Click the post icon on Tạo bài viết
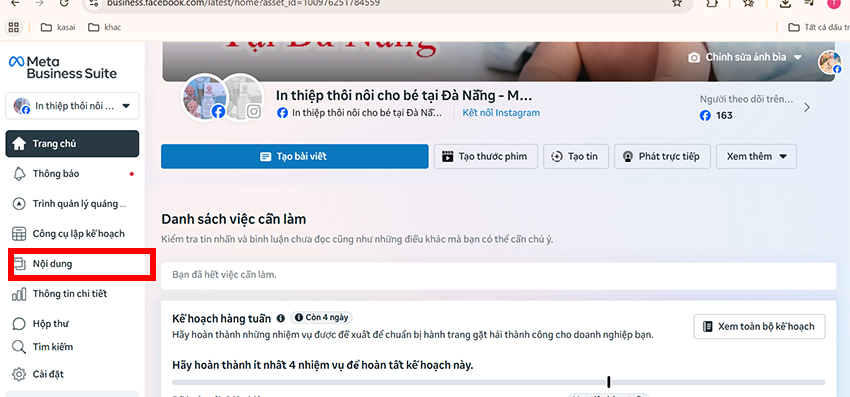The width and height of the screenshot is (850, 397). [x=265, y=157]
